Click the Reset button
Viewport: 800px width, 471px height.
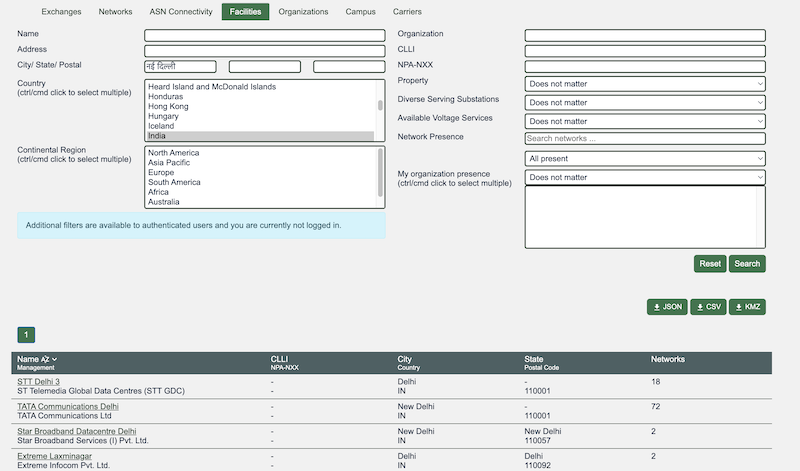pyautogui.click(x=710, y=264)
